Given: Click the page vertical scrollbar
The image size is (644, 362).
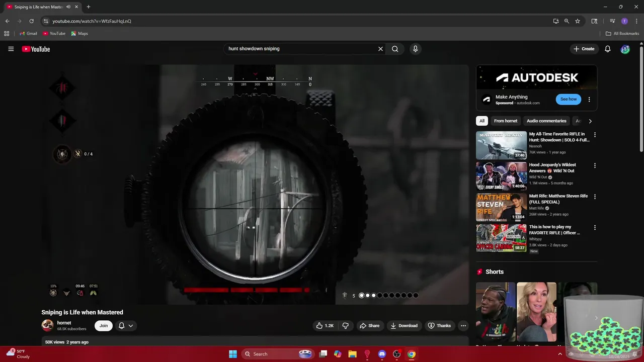Looking at the screenshot, I should click(641, 100).
